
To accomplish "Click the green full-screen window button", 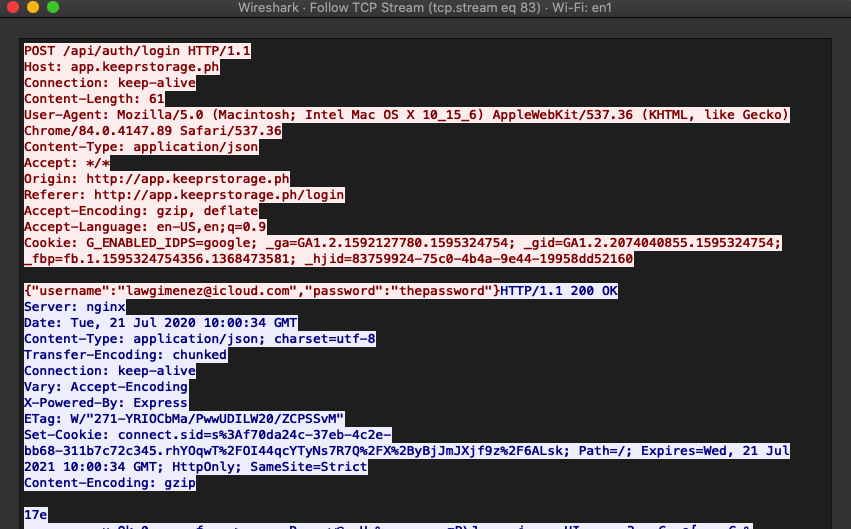I will (x=53, y=8).
